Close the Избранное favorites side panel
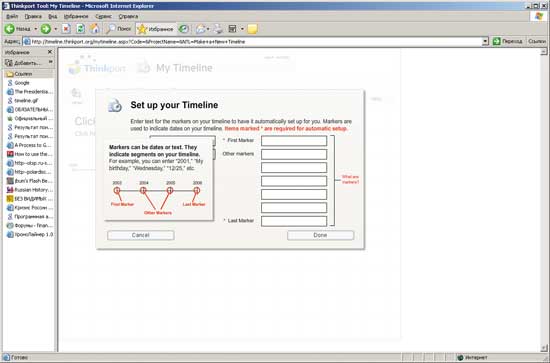Screen dimensions: 550x363 pos(50,52)
